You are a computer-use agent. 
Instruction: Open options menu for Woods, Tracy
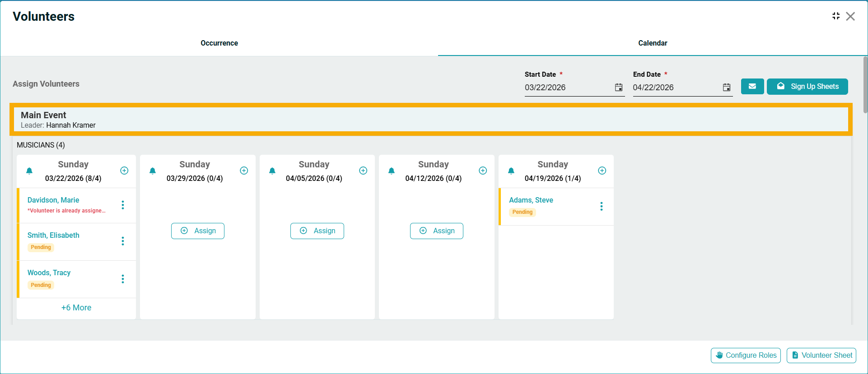[123, 279]
